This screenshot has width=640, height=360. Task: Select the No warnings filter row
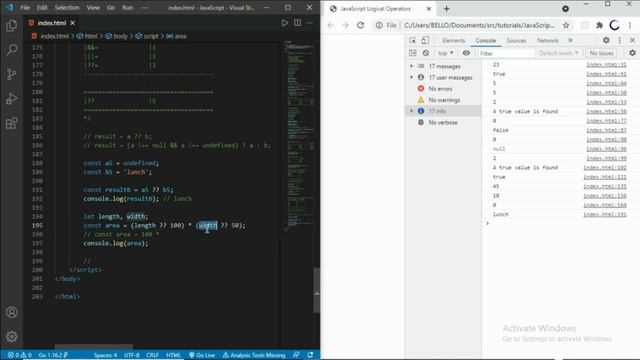(x=443, y=100)
